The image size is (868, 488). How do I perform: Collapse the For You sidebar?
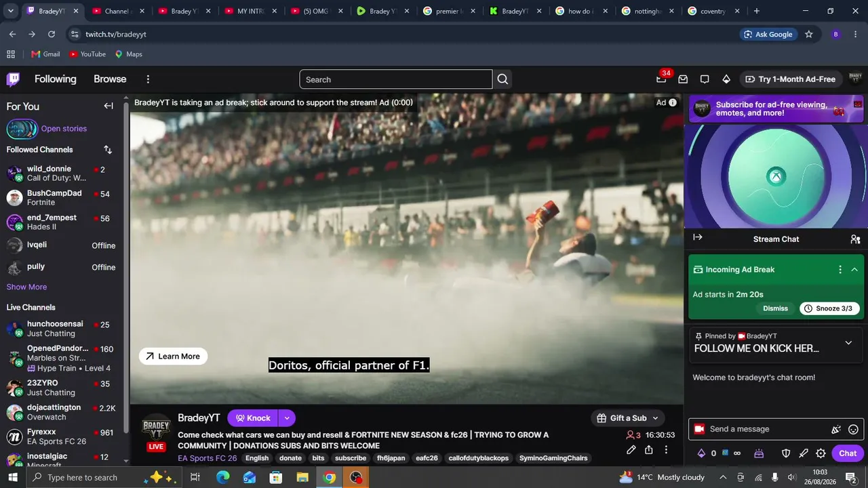108,106
